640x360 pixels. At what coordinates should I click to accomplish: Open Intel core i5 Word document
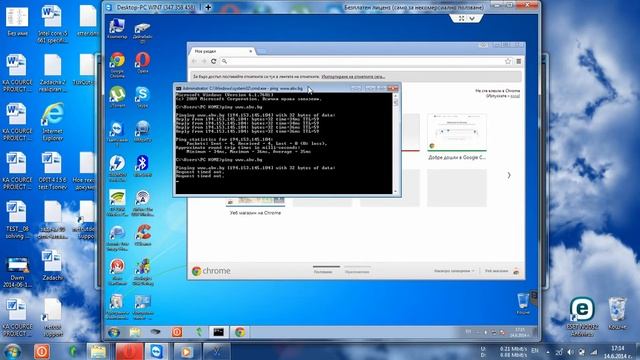point(52,24)
